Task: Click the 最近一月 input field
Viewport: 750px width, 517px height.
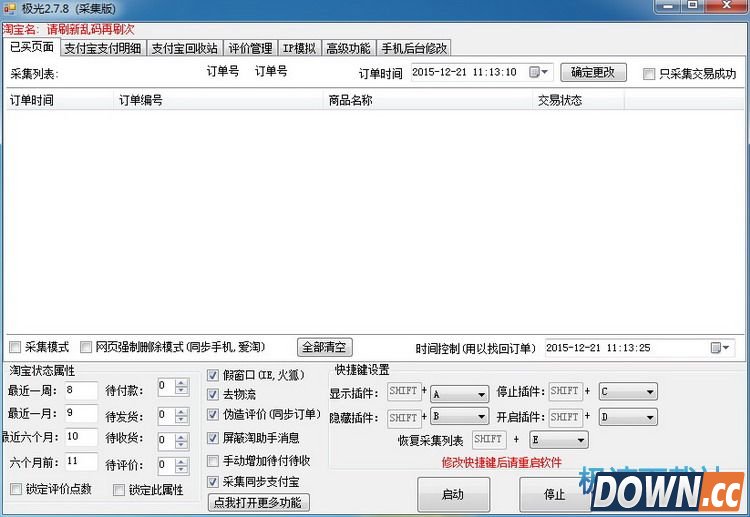Action: (81, 413)
